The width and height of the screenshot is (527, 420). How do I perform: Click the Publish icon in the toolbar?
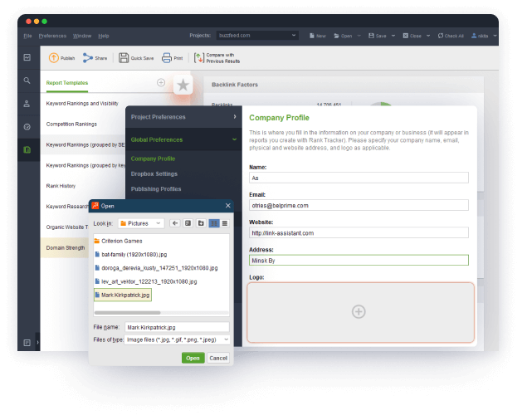(53, 58)
